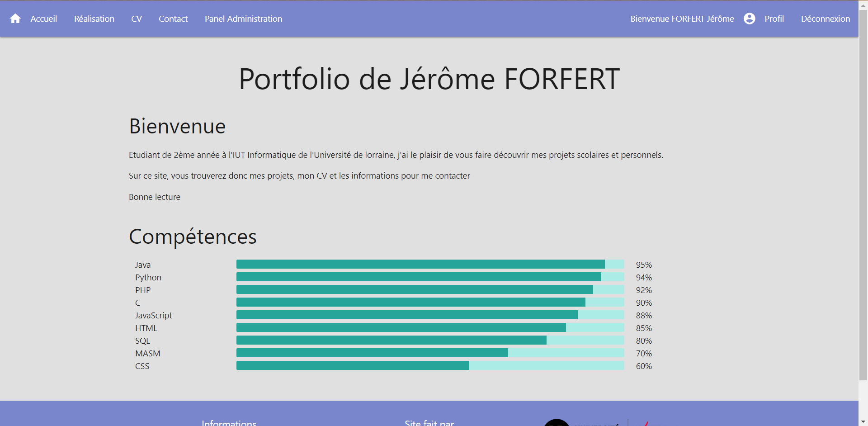The height and width of the screenshot is (426, 868).
Task: Click the Python progress bar
Action: (430, 277)
